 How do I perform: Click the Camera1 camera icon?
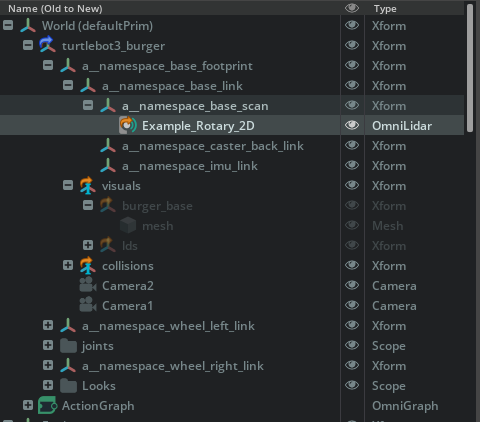tap(88, 305)
